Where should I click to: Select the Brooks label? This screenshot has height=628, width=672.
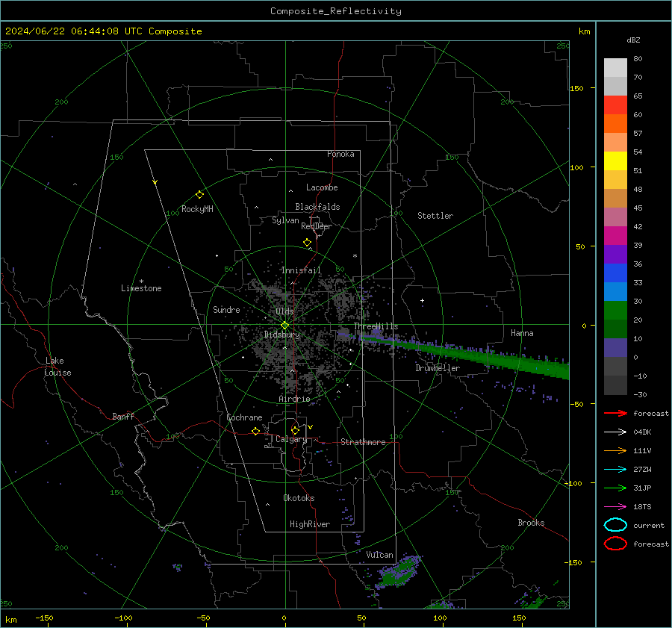531,523
